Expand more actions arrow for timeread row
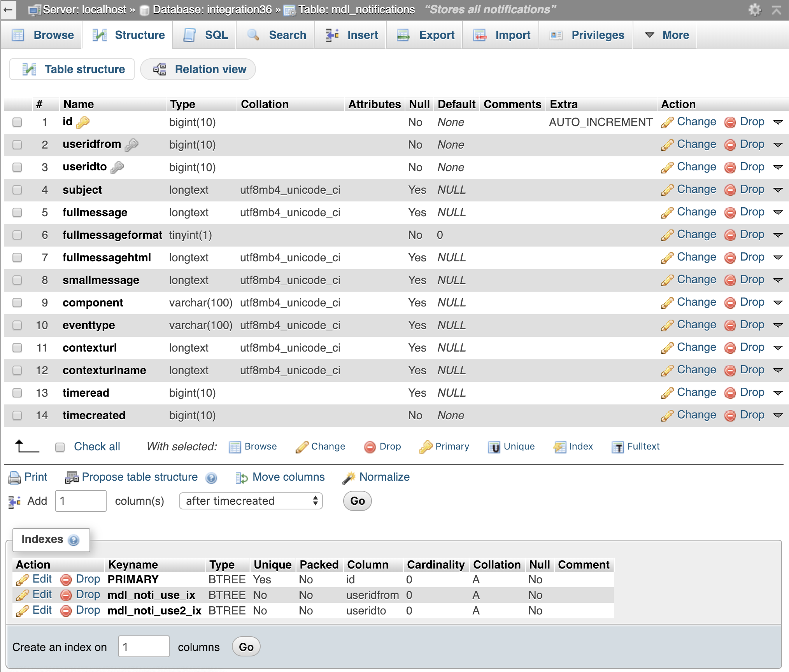The height and width of the screenshot is (672, 789). [778, 393]
